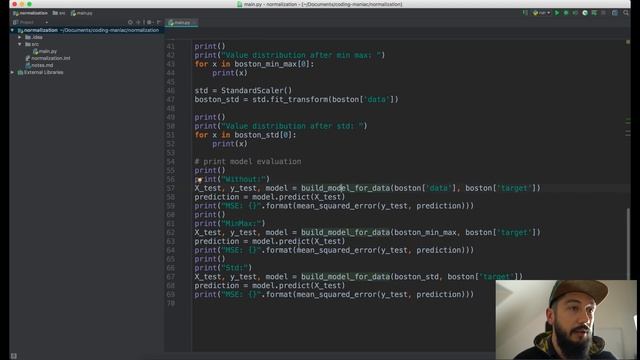The height and width of the screenshot is (360, 640).
Task: Click the round profiler icon in toolbar
Action: point(585,13)
